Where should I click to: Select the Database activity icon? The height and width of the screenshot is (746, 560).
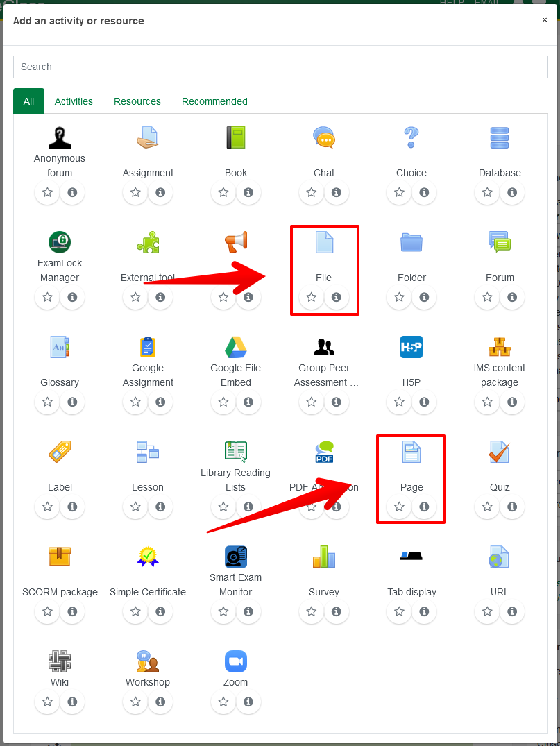click(500, 137)
